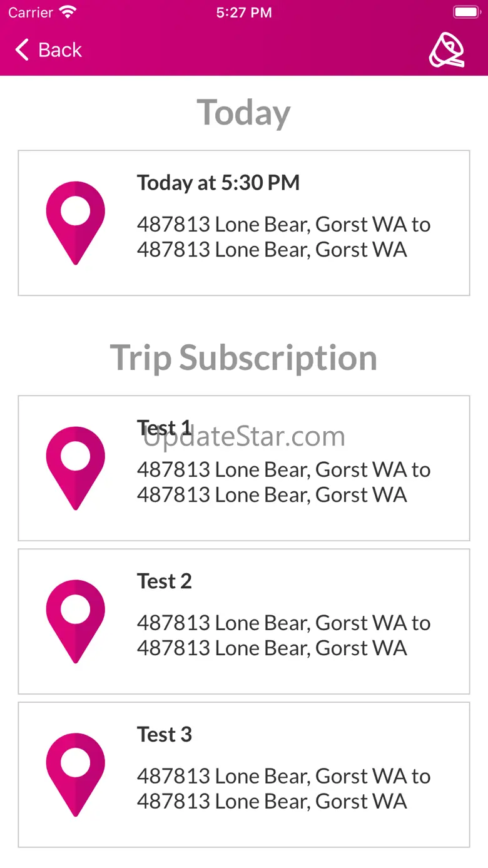The width and height of the screenshot is (488, 868).
Task: Tap the Test 2 location pin icon
Action: coord(76,621)
